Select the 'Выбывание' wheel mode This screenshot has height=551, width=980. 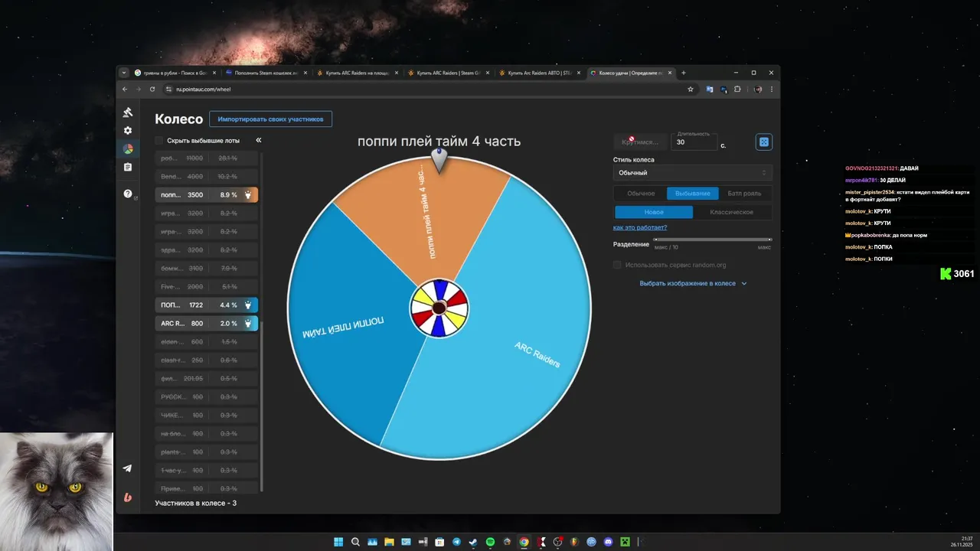(x=693, y=194)
